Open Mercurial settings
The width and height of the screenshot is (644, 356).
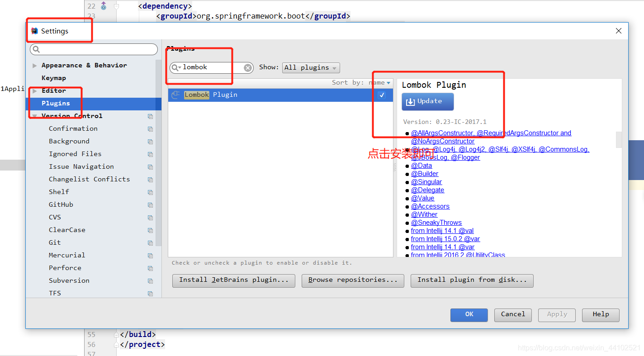pyautogui.click(x=67, y=256)
